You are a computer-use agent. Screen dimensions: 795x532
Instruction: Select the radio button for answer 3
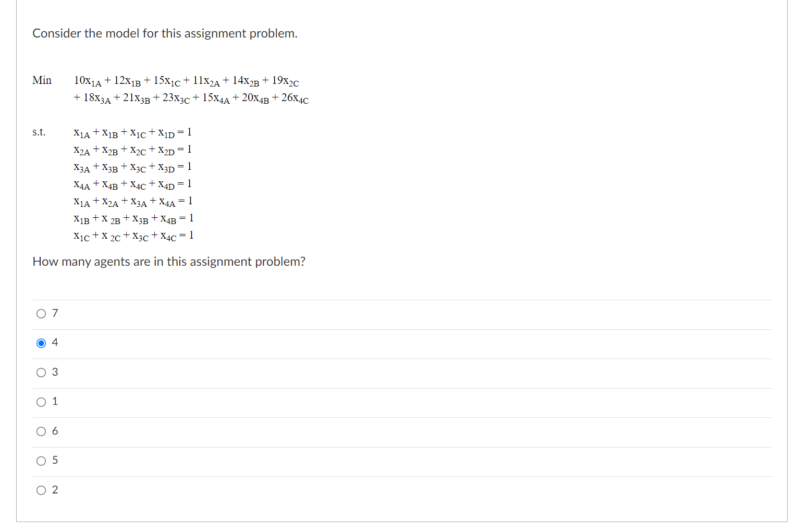pyautogui.click(x=41, y=372)
